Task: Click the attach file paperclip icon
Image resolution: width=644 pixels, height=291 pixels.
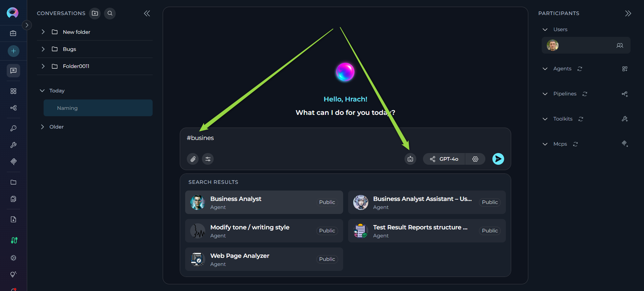Action: pos(193,159)
